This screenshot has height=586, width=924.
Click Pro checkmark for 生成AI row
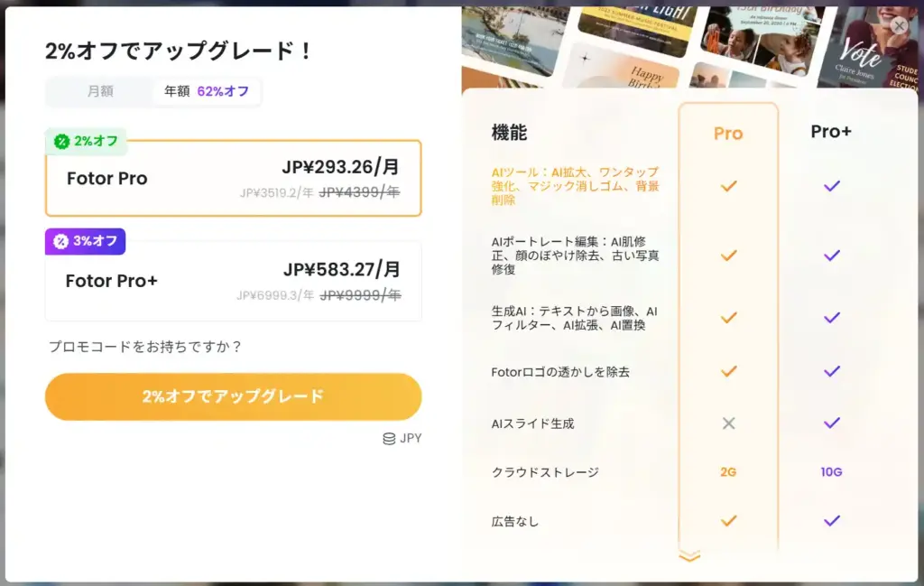click(x=729, y=318)
